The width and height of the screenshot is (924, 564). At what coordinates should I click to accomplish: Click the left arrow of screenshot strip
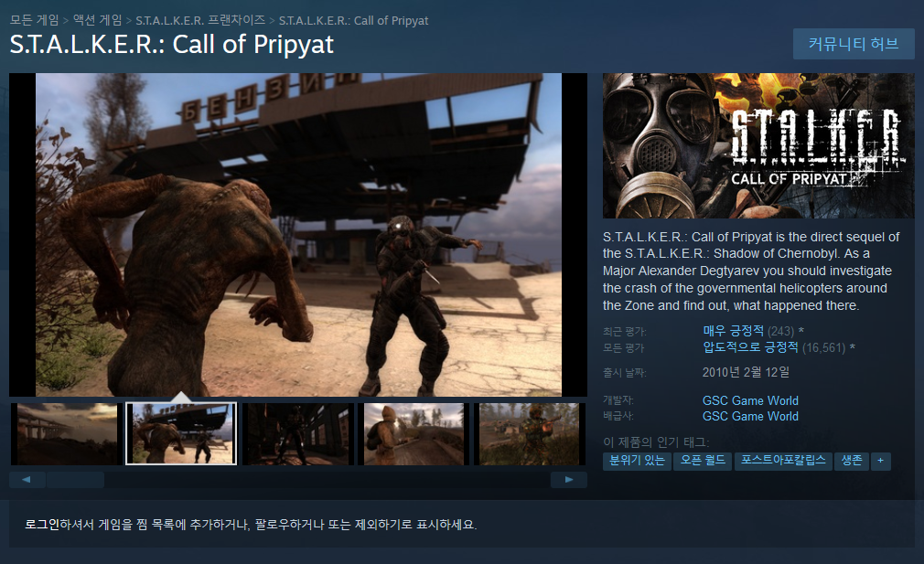click(27, 479)
